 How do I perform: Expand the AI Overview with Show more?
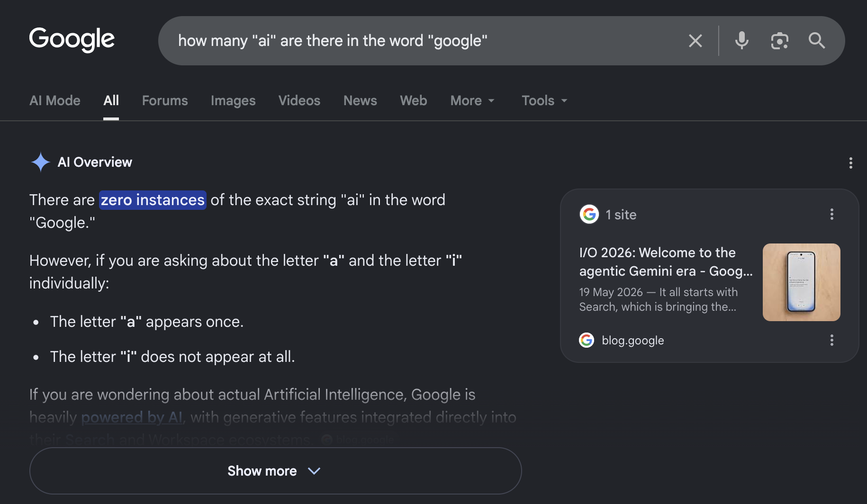click(275, 471)
